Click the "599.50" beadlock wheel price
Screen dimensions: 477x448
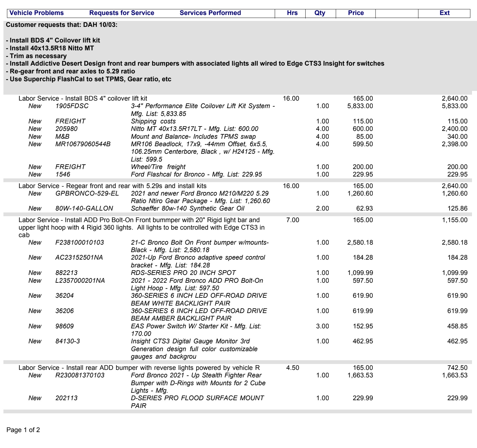tap(363, 144)
